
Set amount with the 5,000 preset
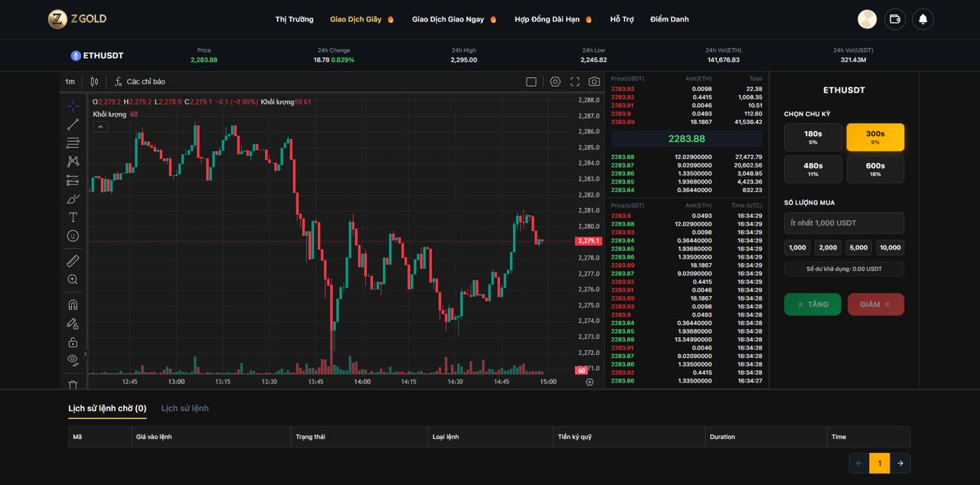tap(859, 247)
